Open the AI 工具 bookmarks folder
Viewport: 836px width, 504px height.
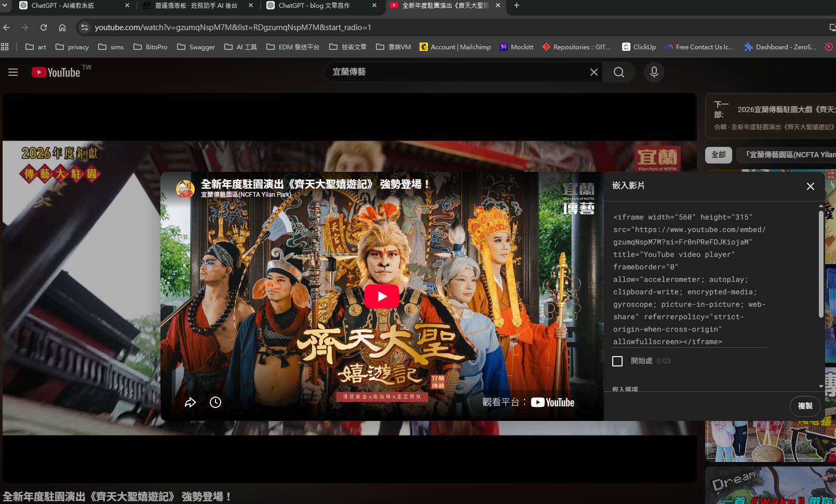click(x=241, y=47)
